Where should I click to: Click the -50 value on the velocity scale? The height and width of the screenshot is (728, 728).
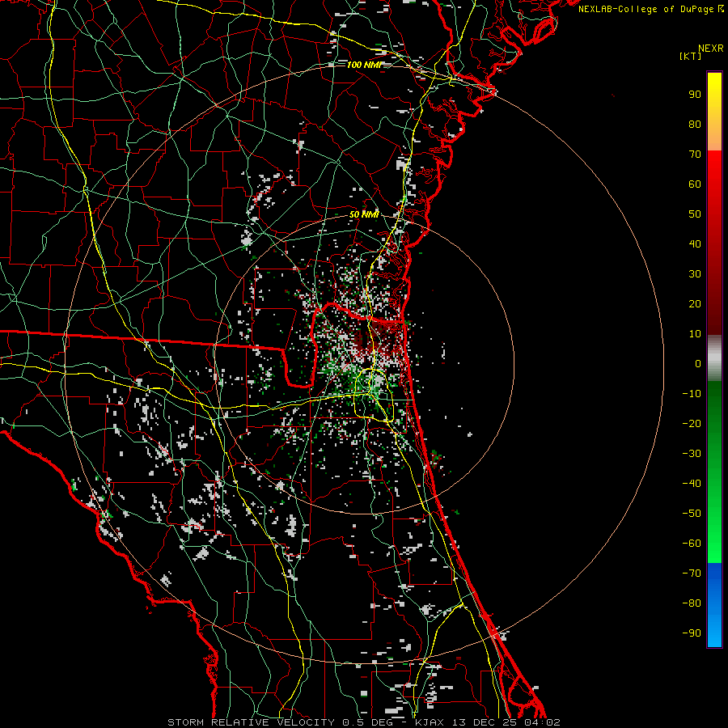[x=692, y=514]
